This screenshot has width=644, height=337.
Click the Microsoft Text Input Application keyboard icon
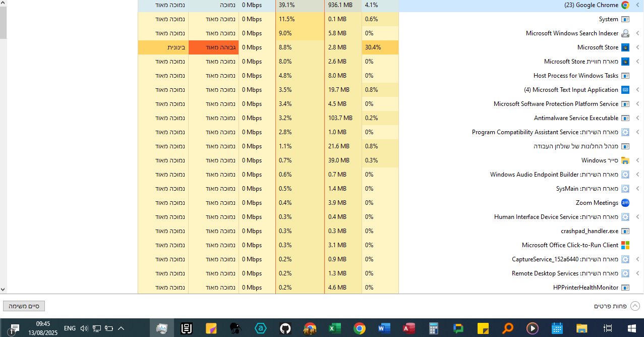click(x=625, y=90)
